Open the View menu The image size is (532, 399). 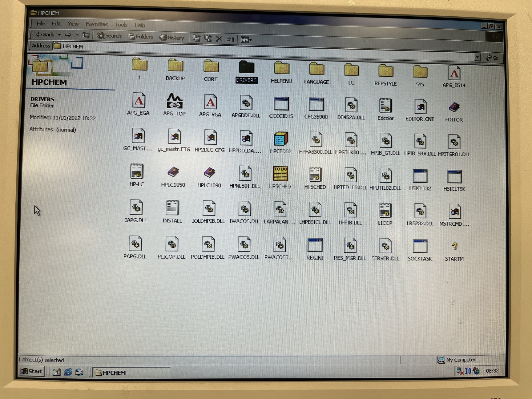coord(73,24)
